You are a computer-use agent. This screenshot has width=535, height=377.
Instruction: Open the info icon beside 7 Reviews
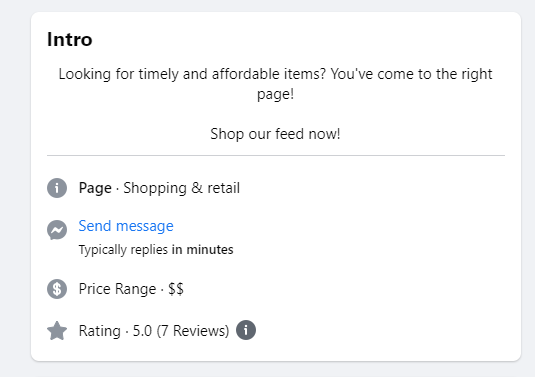pyautogui.click(x=246, y=330)
